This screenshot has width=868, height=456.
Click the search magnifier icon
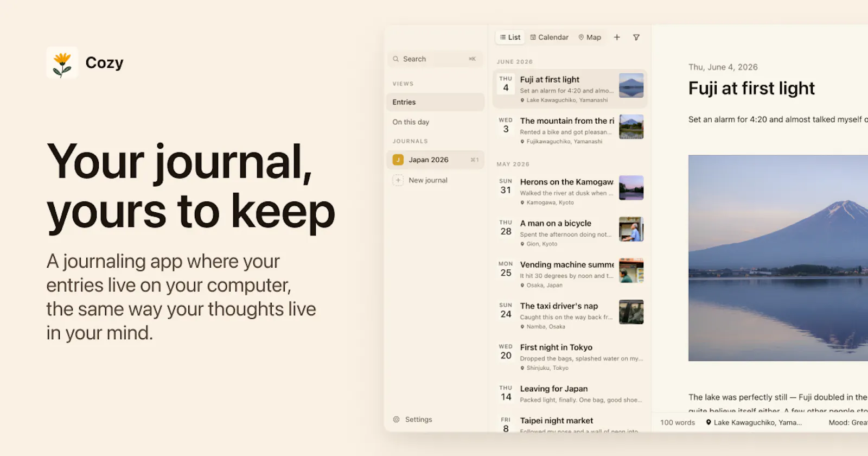(396, 59)
